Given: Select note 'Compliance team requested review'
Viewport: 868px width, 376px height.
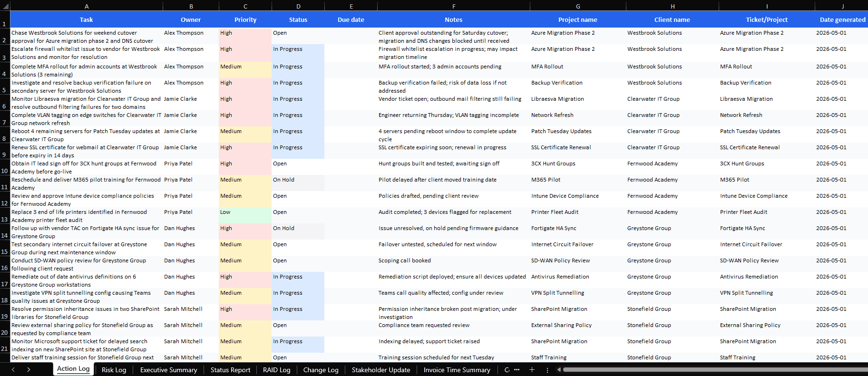Looking at the screenshot, I should pos(454,328).
